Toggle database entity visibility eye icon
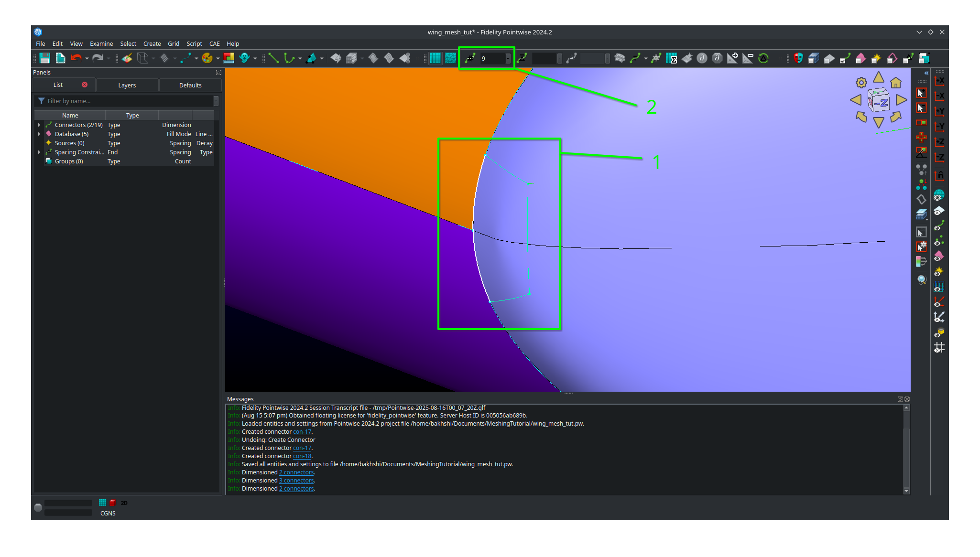The width and height of the screenshot is (980, 557). pos(938,194)
